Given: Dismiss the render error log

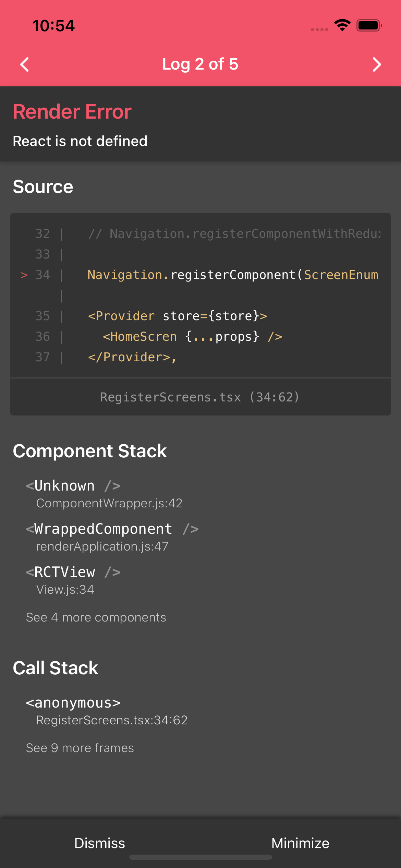Looking at the screenshot, I should [x=100, y=843].
